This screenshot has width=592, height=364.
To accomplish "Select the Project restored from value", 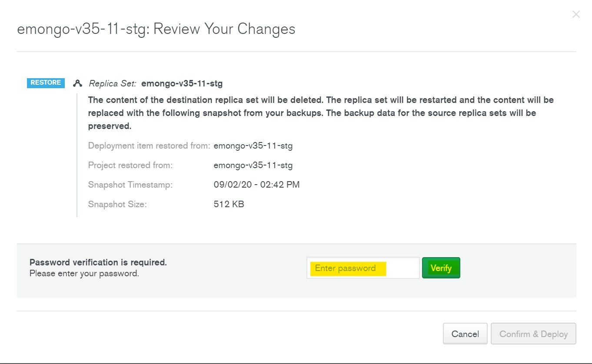I will tap(253, 165).
